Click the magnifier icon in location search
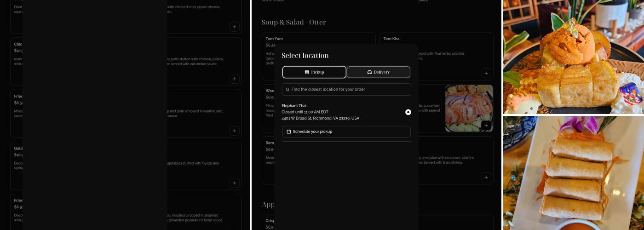 pos(287,89)
